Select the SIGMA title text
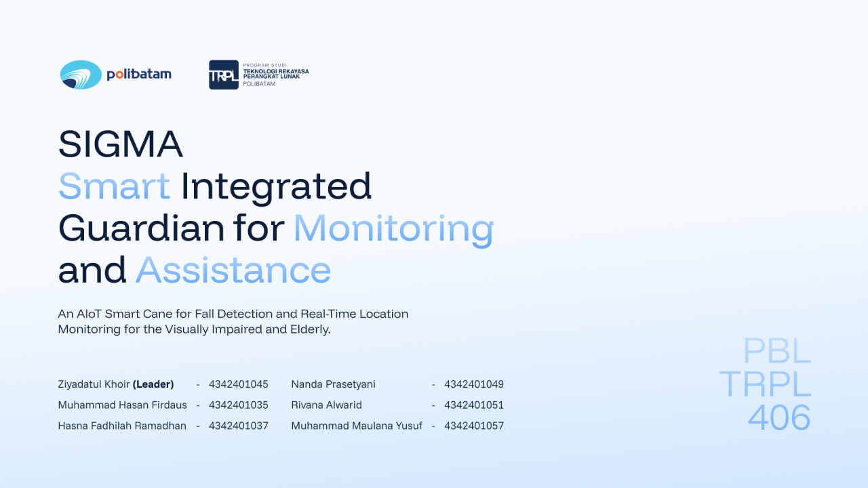The image size is (868, 488). click(x=121, y=144)
